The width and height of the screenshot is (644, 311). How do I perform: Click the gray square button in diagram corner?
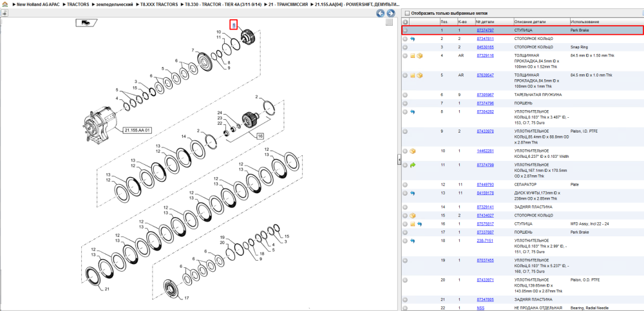pyautogui.click(x=390, y=23)
